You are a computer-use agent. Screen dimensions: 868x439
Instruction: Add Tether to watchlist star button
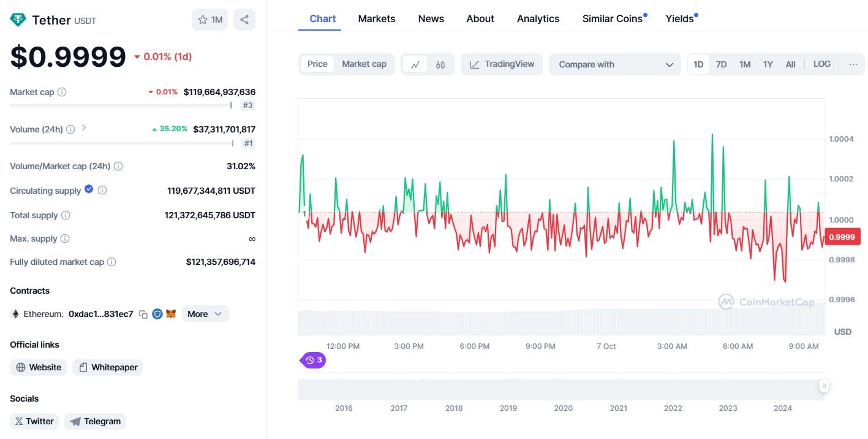point(210,20)
